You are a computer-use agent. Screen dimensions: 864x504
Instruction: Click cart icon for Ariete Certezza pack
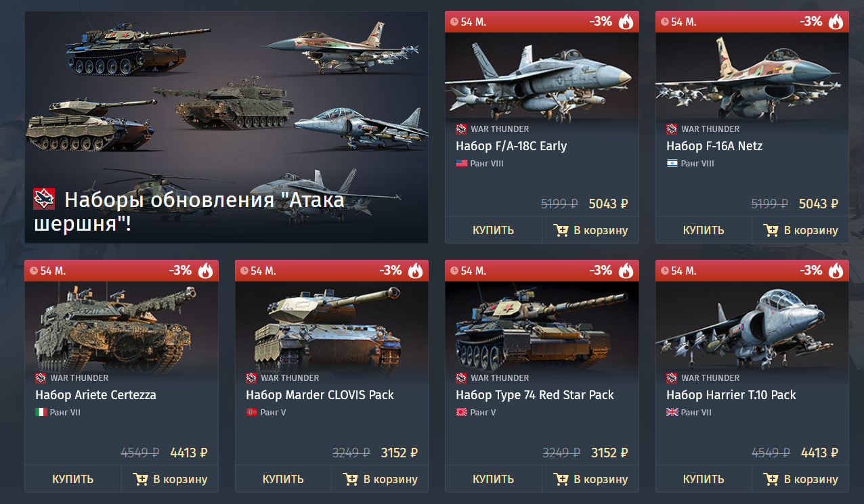[x=140, y=480]
